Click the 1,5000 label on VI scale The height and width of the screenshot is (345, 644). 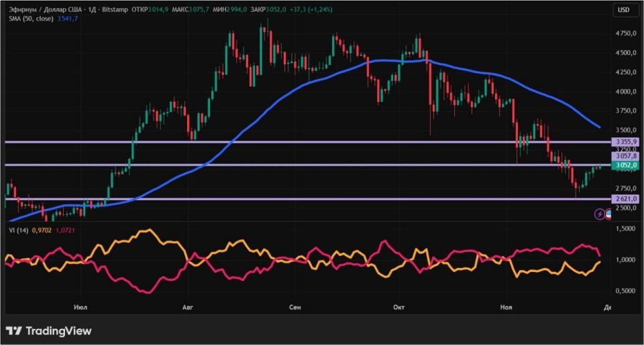coord(625,229)
